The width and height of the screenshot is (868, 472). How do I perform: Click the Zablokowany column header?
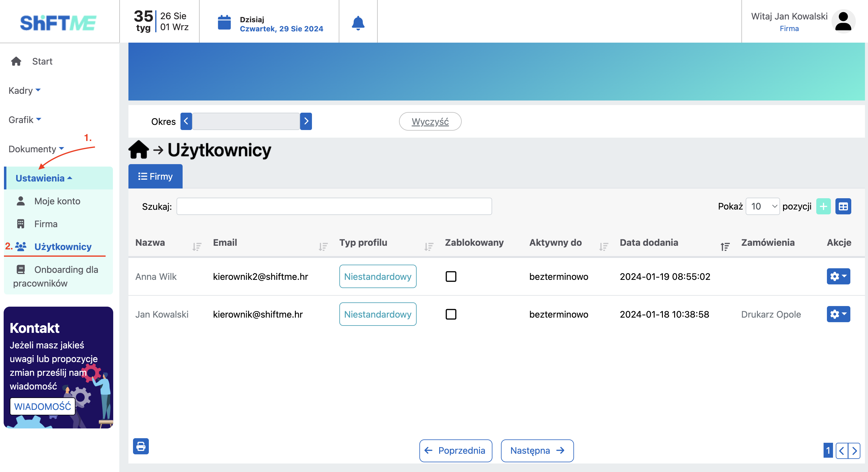(474, 242)
